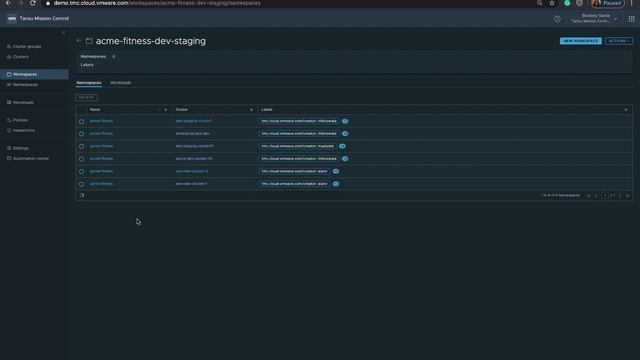Go to last page in table pagination

(628, 196)
